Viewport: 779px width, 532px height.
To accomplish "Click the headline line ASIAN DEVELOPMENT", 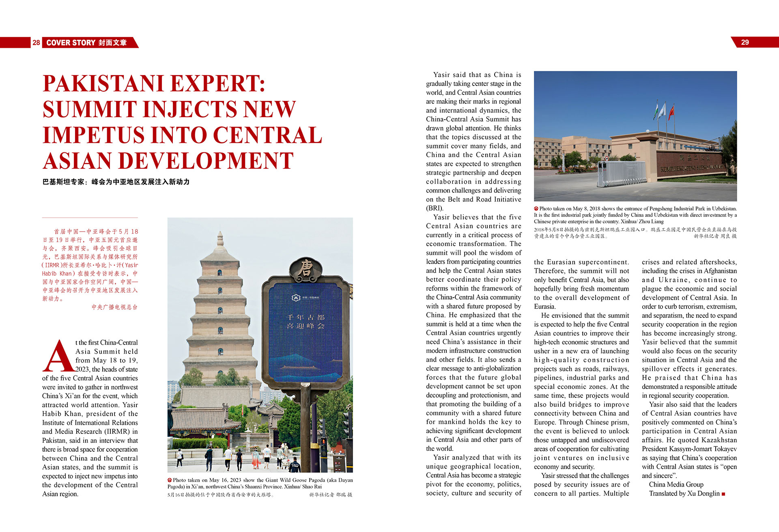I will click(168, 161).
